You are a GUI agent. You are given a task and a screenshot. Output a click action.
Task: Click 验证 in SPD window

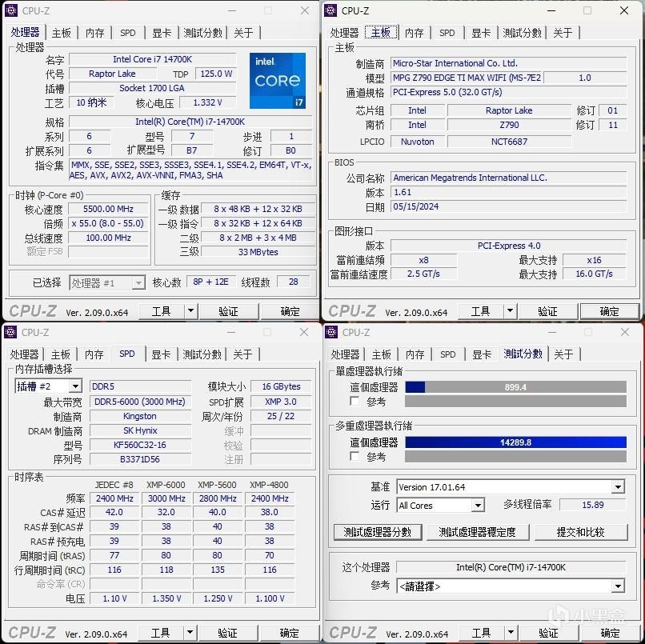point(227,633)
